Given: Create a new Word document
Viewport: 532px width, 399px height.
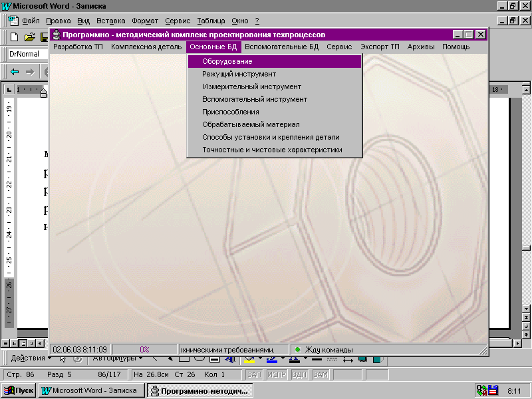Looking at the screenshot, I should coord(14,37).
